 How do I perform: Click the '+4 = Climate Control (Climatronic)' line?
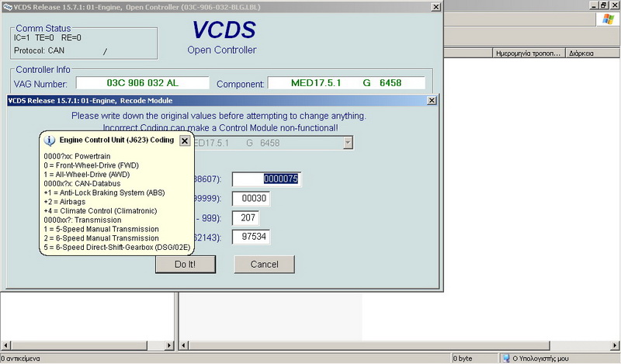[100, 211]
